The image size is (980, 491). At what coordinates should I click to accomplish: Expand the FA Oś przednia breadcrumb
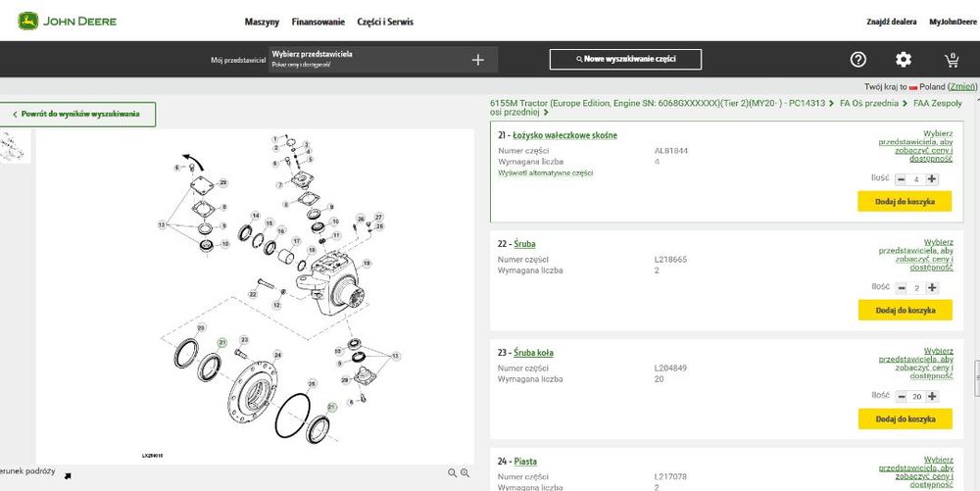(871, 102)
